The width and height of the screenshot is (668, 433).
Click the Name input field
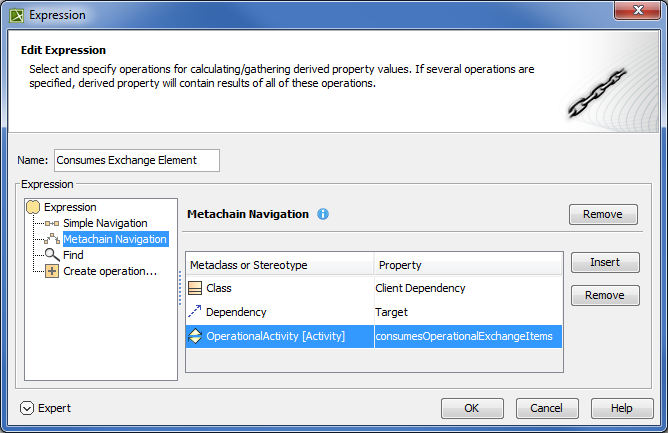135,160
